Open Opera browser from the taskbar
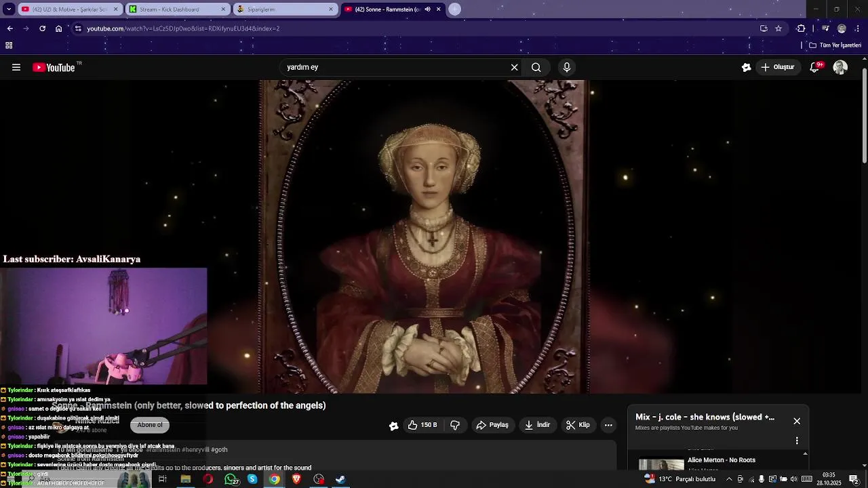The height and width of the screenshot is (488, 868). (208, 479)
